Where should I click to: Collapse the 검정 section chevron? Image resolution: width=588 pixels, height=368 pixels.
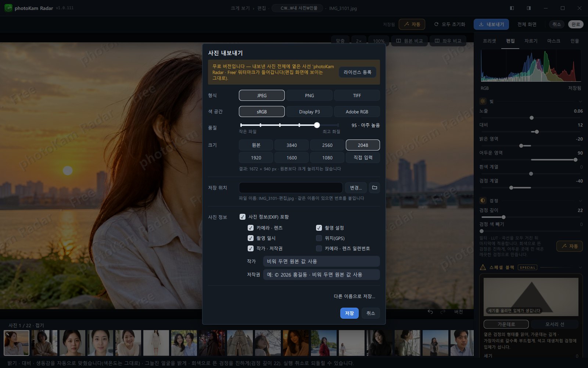click(580, 201)
